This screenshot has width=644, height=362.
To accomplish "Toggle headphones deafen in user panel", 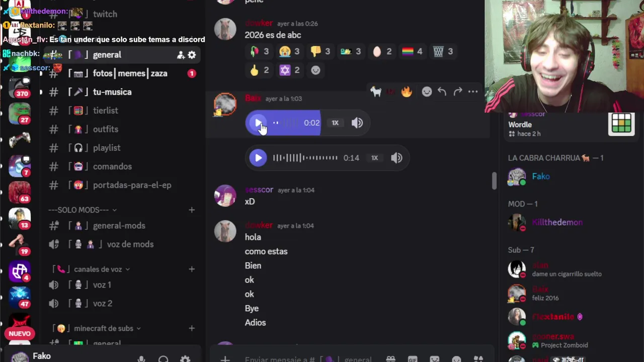I will (163, 358).
